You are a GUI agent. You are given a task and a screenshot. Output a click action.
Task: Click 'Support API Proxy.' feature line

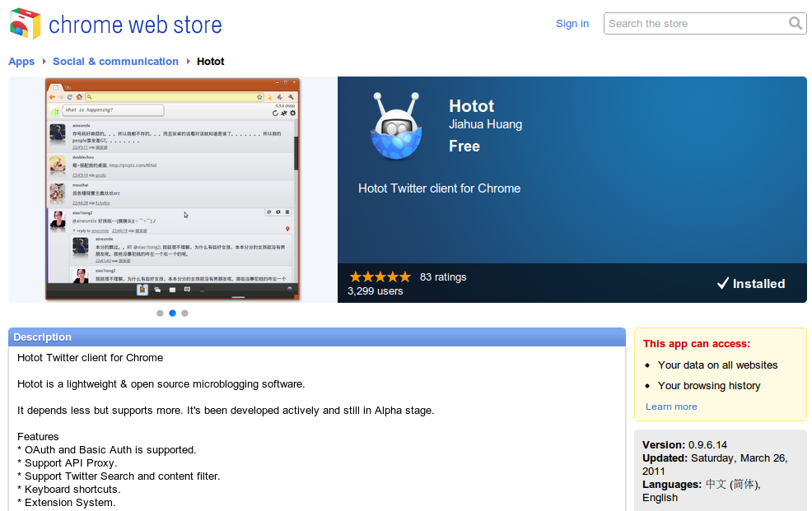click(68, 463)
